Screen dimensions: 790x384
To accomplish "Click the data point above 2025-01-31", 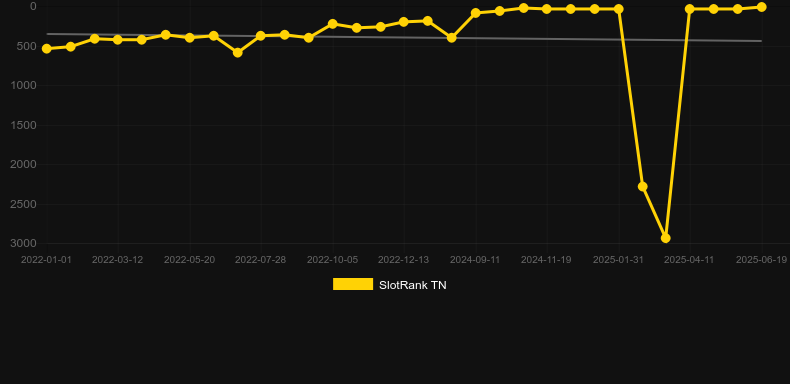I will [x=618, y=9].
